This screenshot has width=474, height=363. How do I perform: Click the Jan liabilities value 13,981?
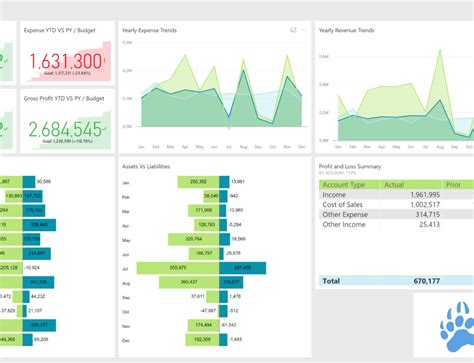point(238,182)
